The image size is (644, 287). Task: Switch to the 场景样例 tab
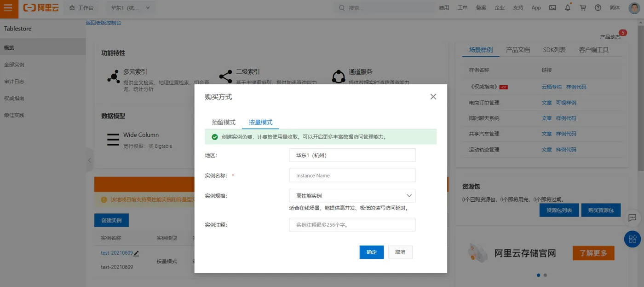(x=481, y=50)
